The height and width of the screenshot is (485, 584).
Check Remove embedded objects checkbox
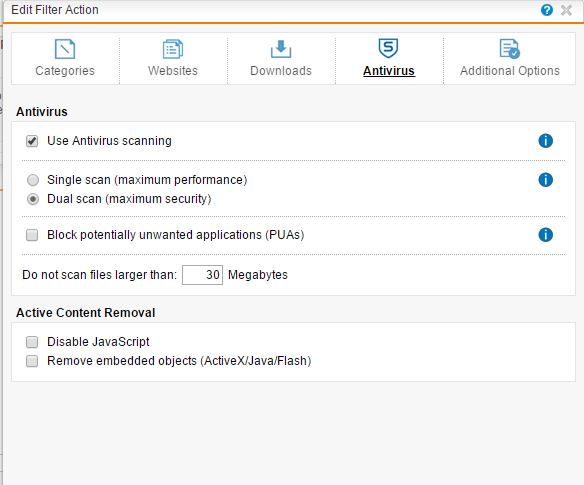[x=32, y=361]
